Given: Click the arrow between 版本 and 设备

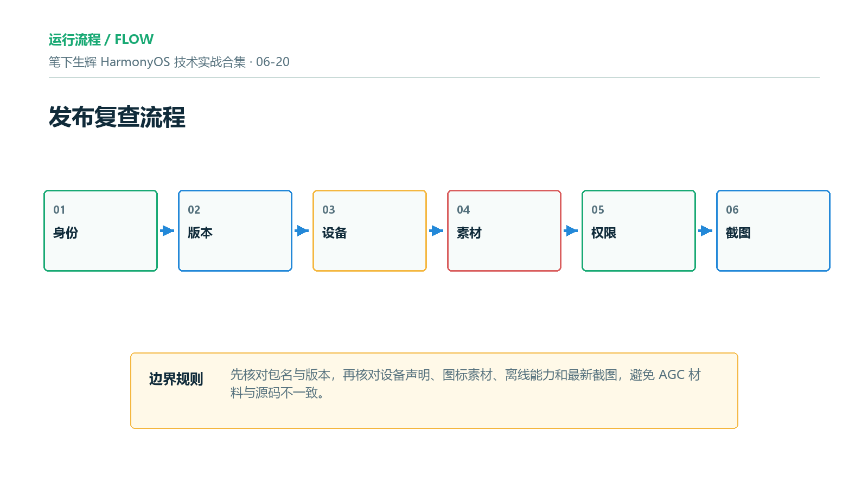Looking at the screenshot, I should 302,231.
